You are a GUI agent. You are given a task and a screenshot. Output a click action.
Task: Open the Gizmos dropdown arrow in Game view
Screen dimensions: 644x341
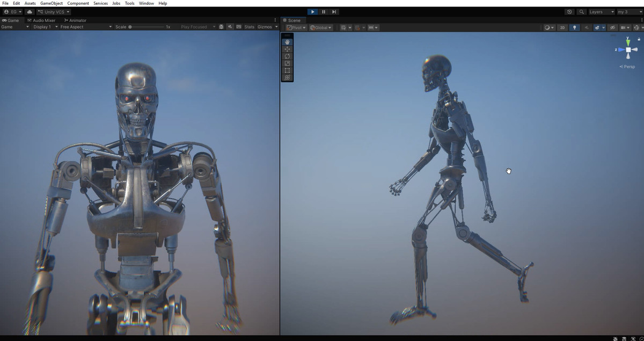[276, 27]
